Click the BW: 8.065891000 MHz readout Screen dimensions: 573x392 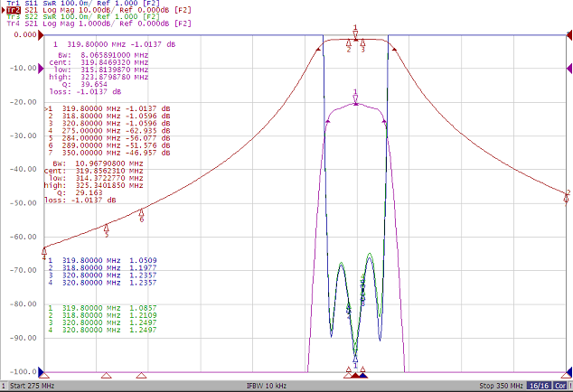pos(103,55)
